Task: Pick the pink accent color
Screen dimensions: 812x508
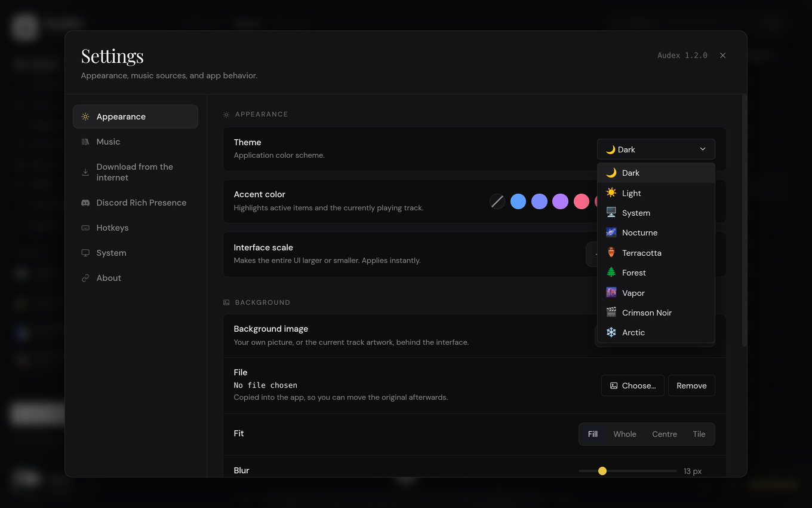Action: 582,201
